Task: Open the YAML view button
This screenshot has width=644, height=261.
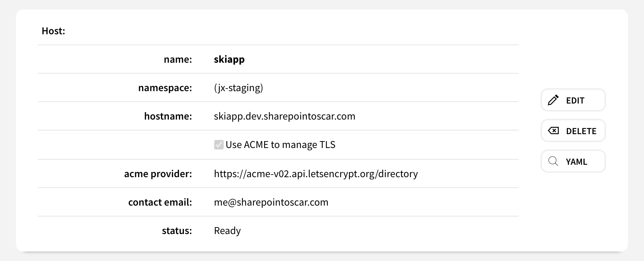Action: [573, 161]
